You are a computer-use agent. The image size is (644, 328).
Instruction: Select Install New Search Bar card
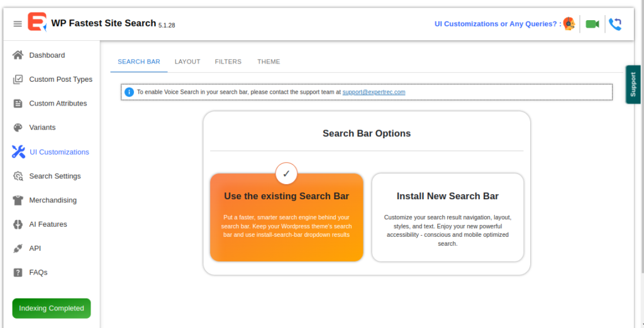pos(448,217)
